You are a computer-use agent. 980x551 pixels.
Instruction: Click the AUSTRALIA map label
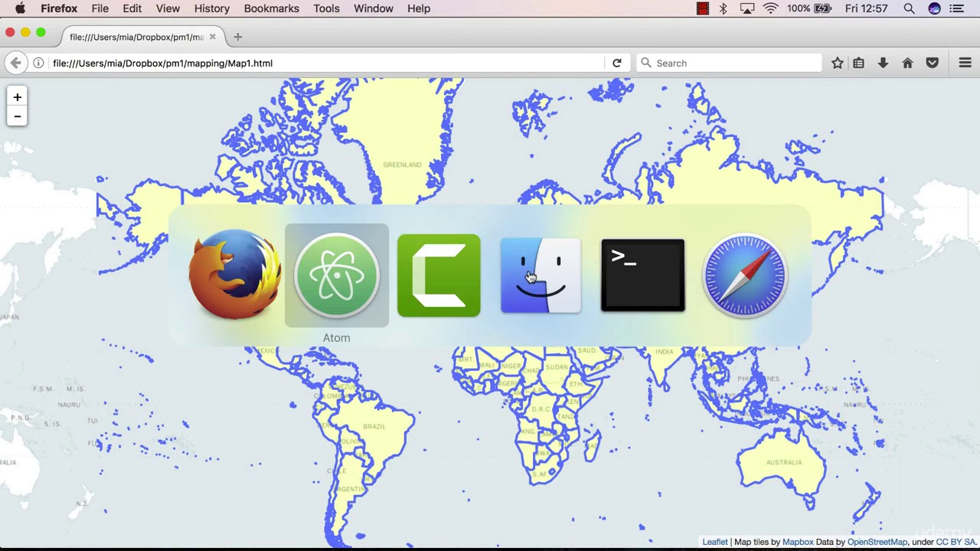[784, 462]
